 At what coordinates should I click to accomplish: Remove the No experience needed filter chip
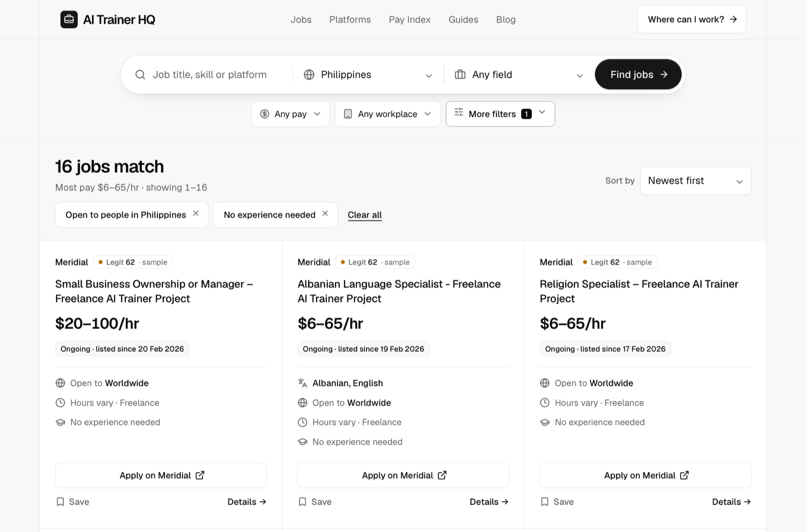(x=325, y=214)
